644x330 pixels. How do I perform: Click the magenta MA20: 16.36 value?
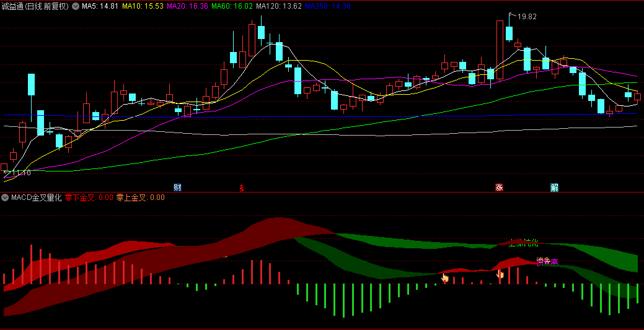click(188, 6)
